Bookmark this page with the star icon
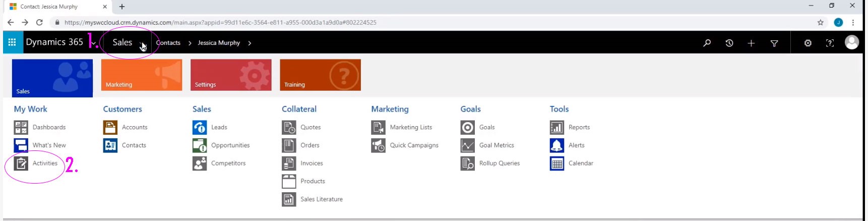Image resolution: width=868 pixels, height=221 pixels. click(821, 22)
